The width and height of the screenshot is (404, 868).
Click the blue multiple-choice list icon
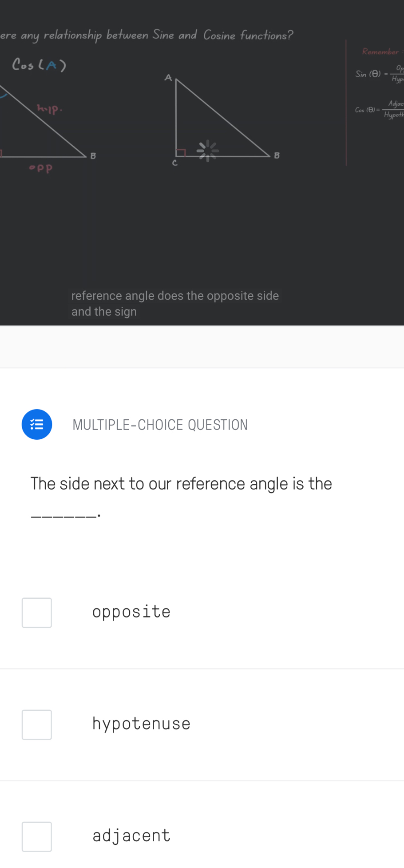coord(37,424)
